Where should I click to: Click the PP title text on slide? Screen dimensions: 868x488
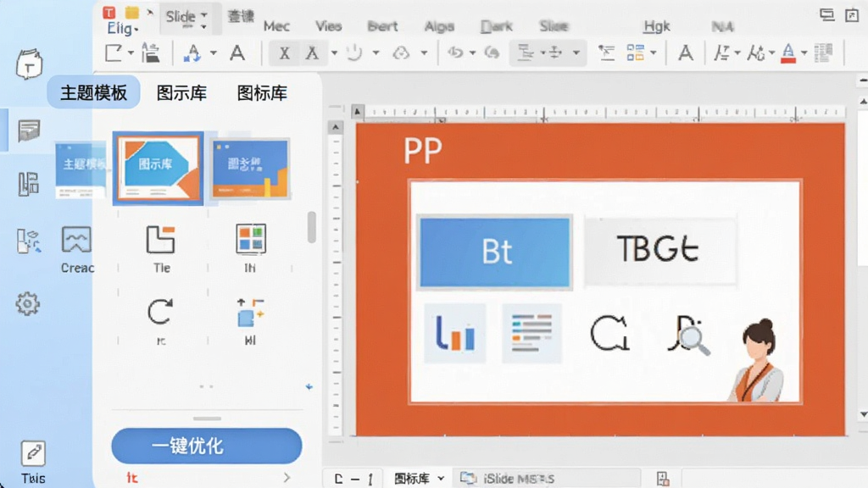coord(423,150)
